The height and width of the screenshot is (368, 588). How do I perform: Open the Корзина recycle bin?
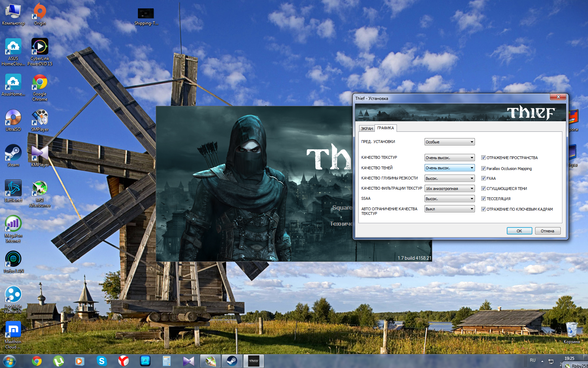pos(572,333)
